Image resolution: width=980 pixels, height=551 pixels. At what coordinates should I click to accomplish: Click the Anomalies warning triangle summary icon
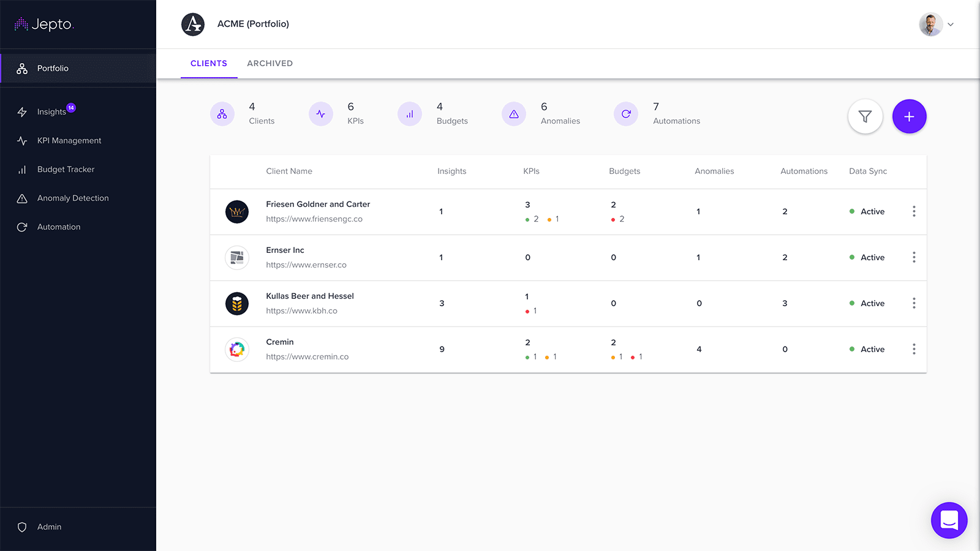coord(514,114)
